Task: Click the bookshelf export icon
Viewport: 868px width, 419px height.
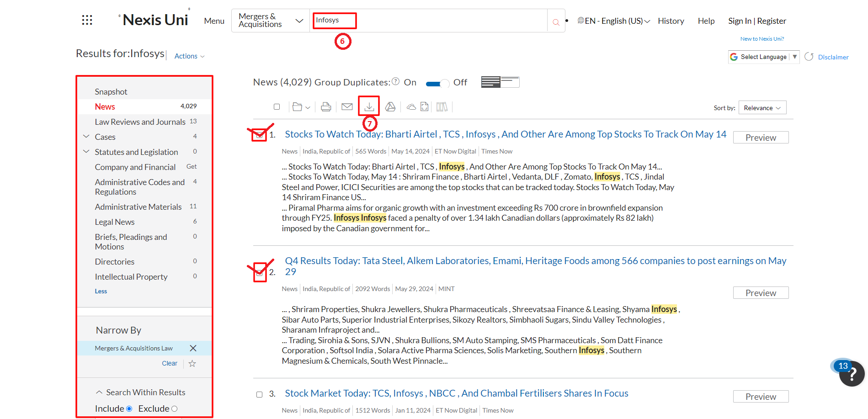Action: pyautogui.click(x=442, y=107)
